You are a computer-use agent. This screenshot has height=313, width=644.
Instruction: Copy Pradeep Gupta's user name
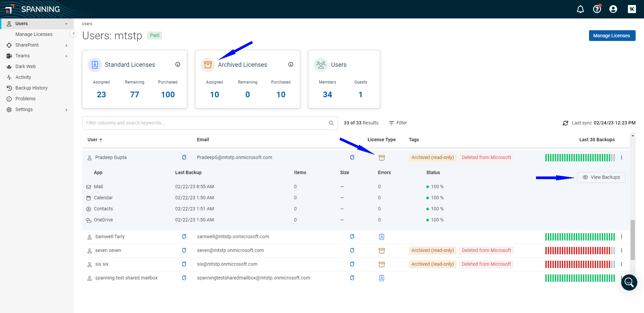point(184,157)
